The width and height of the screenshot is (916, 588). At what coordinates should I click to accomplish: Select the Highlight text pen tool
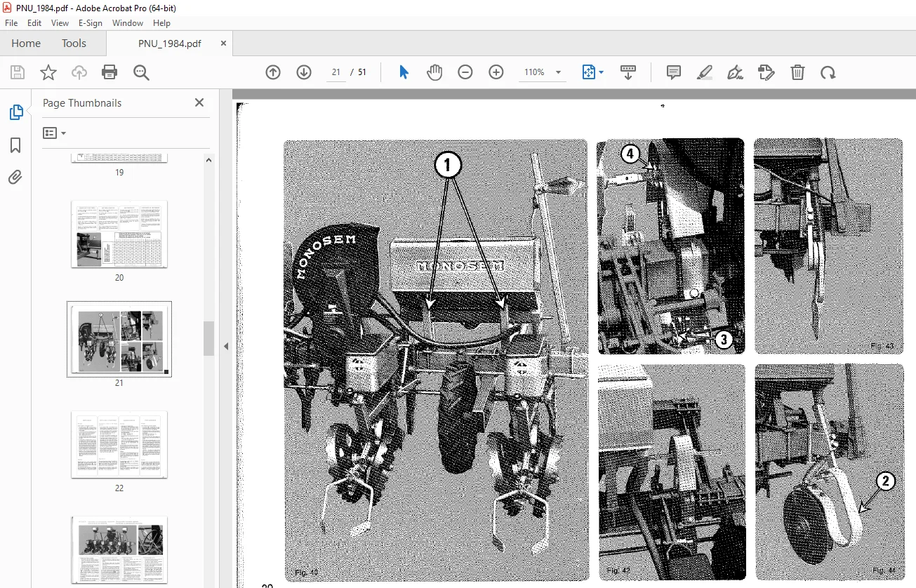pos(705,72)
